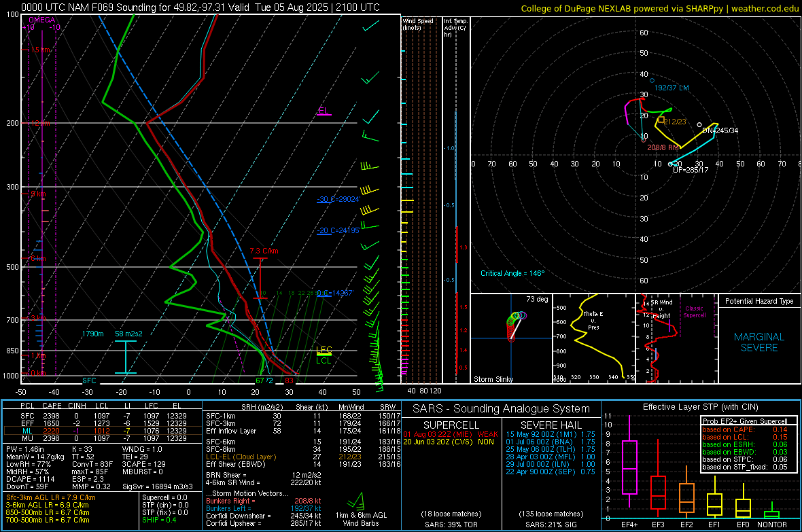The height and width of the screenshot is (532, 802).
Task: Select the highlighted ML parcel row
Action: [x=103, y=431]
